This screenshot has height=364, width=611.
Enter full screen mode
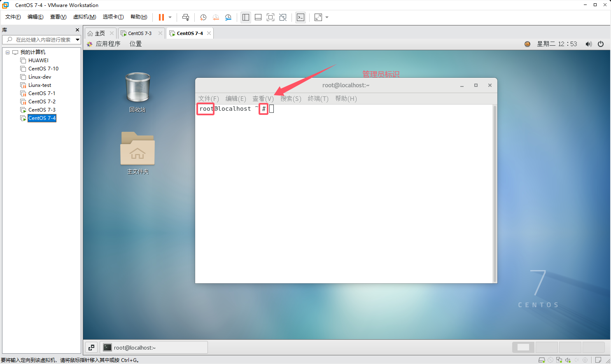[x=271, y=17]
